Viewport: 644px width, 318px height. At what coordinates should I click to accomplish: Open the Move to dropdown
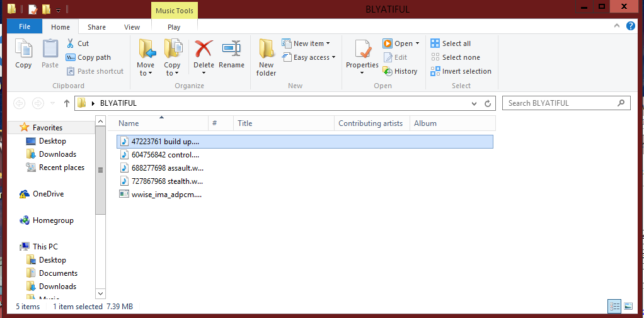click(146, 57)
